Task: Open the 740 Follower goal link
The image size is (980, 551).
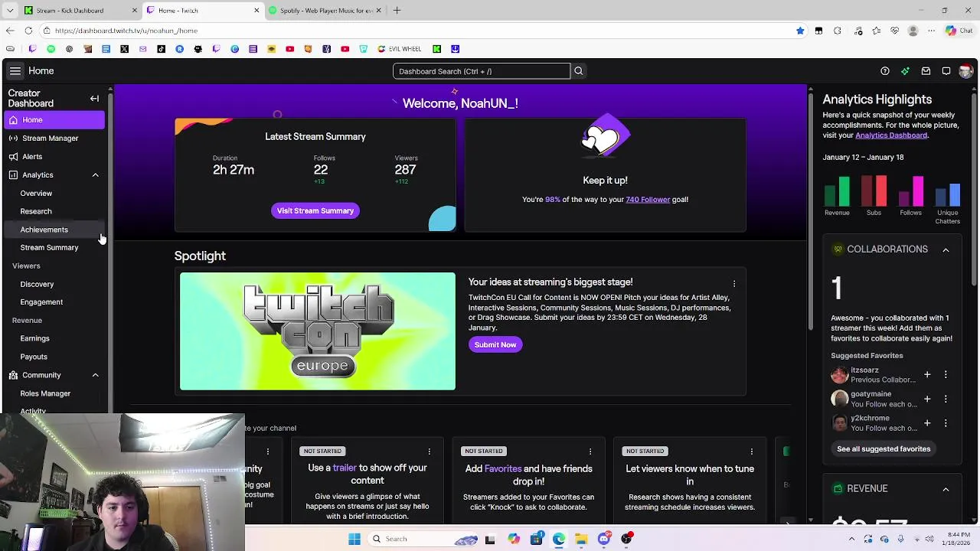Action: point(648,200)
